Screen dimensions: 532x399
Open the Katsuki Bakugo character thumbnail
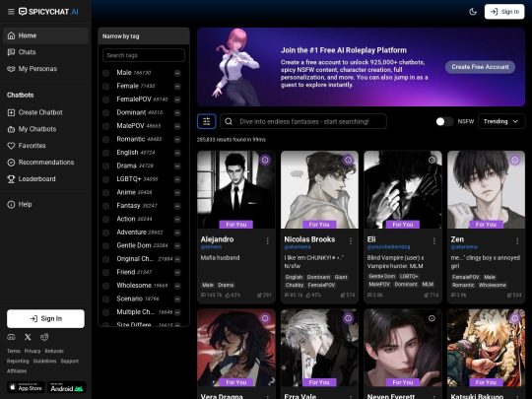[486, 348]
